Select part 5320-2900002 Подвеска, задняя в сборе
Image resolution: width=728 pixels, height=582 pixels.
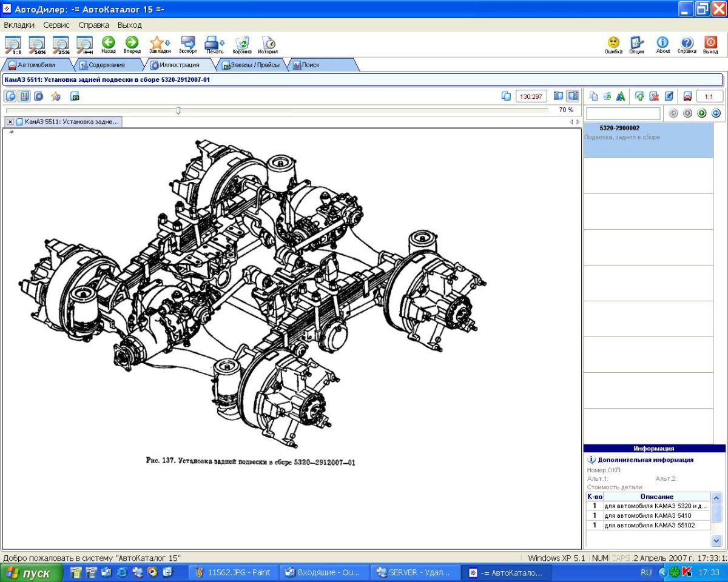pos(649,140)
